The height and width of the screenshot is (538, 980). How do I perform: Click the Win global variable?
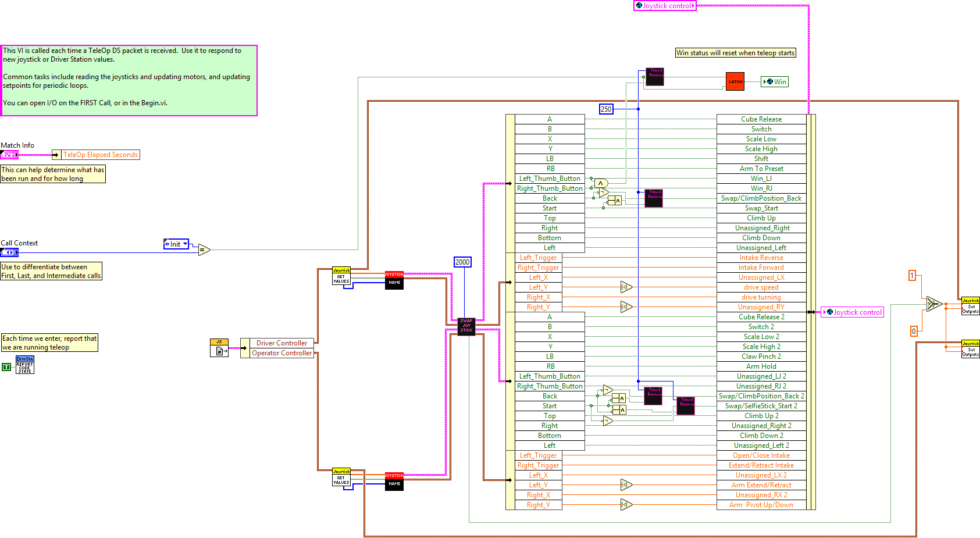coord(775,82)
